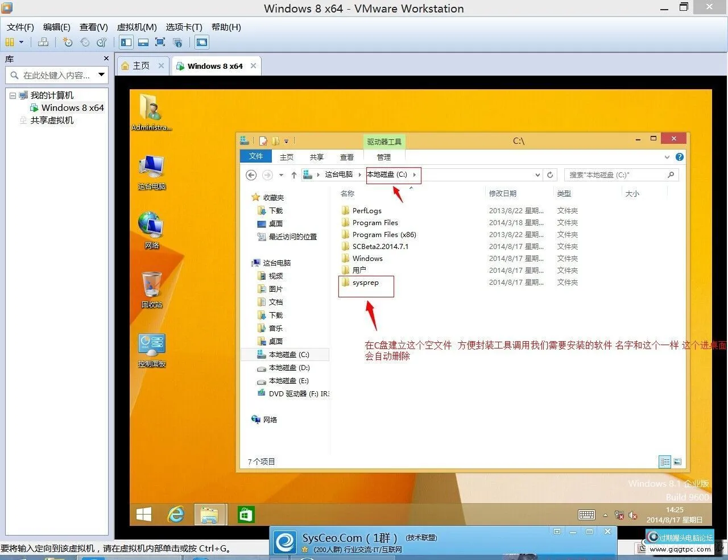The height and width of the screenshot is (560, 728).
Task: Enable the details view in Explorer status bar
Action: 664,462
